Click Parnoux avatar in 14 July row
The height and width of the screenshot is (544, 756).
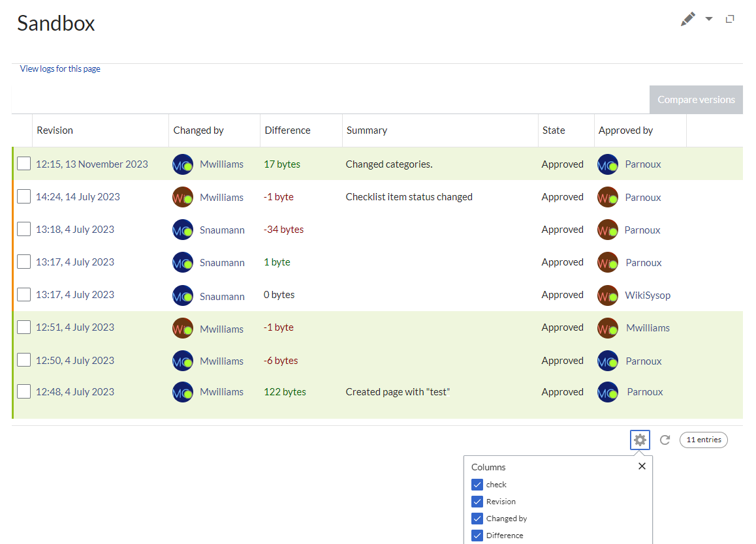click(608, 197)
